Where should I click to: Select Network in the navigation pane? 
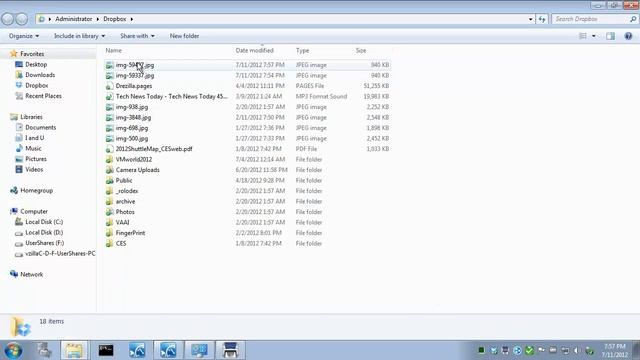point(31,274)
